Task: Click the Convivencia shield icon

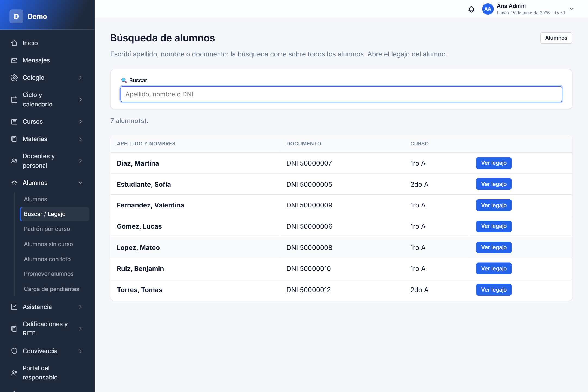Action: [14, 351]
